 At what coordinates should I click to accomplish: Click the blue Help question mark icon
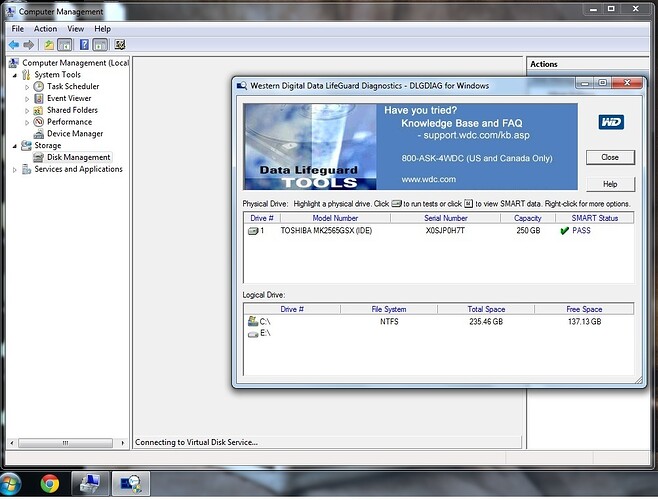click(x=84, y=45)
